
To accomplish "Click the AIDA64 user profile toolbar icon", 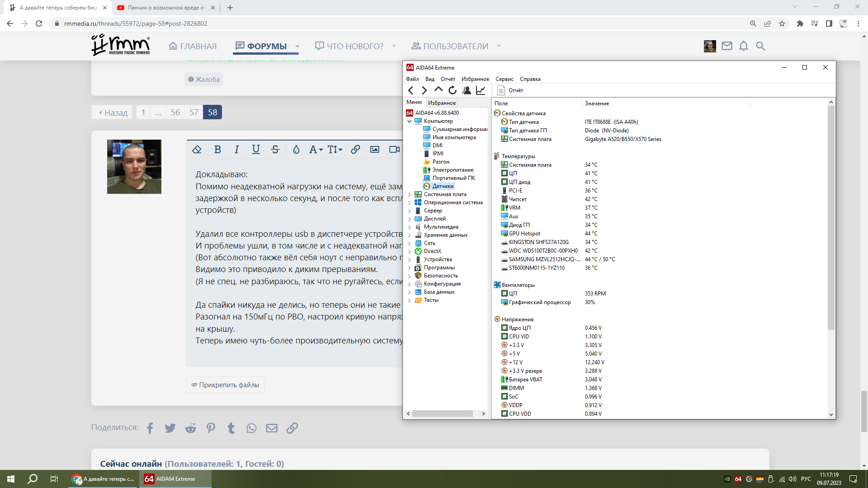I will coord(467,90).
